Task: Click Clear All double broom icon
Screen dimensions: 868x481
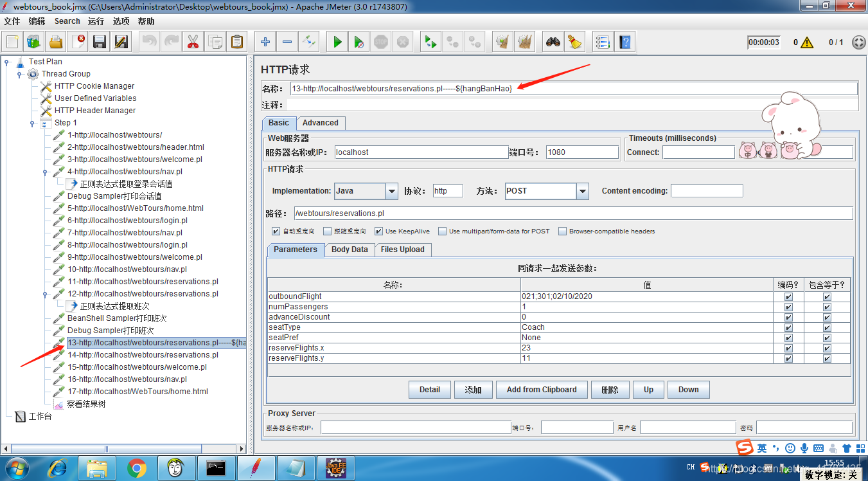Action: [524, 42]
